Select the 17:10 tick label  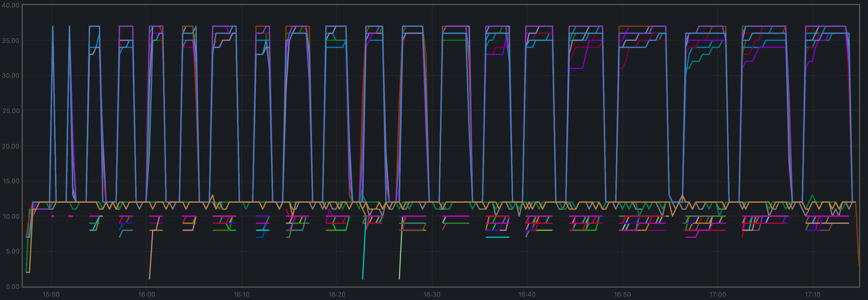click(x=812, y=295)
